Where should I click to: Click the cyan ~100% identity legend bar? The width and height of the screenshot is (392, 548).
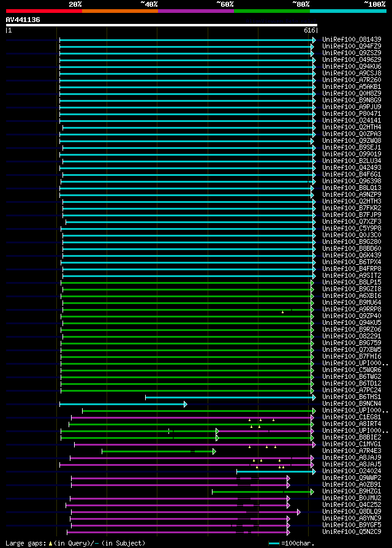(x=348, y=11)
